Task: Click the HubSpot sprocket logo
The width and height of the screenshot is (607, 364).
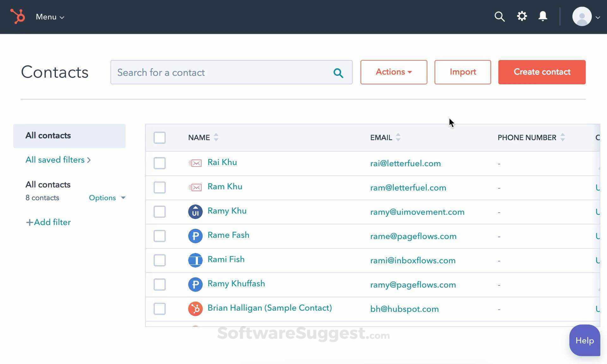Action: point(17,16)
